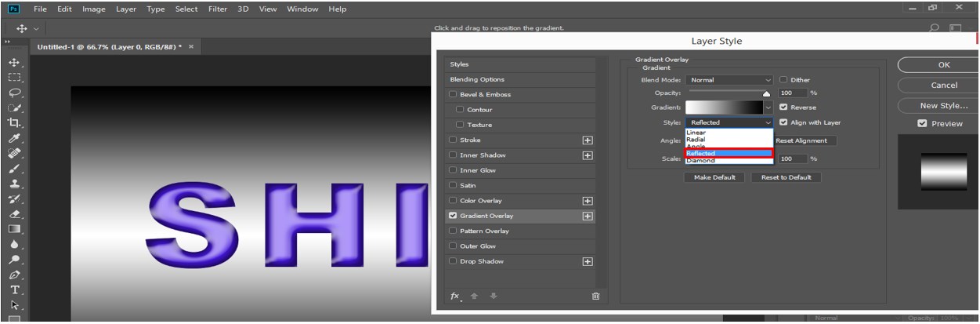This screenshot has width=980, height=324.
Task: Select the Quick Selection tool
Action: coord(14,107)
